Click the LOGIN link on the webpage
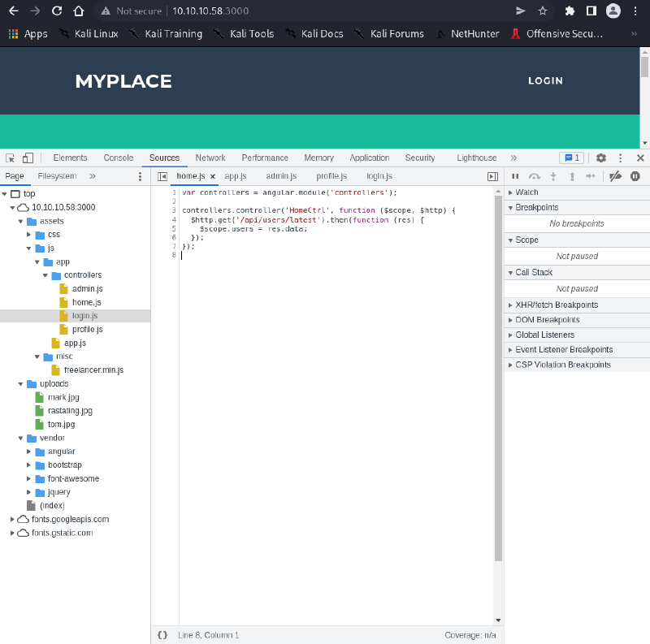The height and width of the screenshot is (644, 650). [545, 81]
